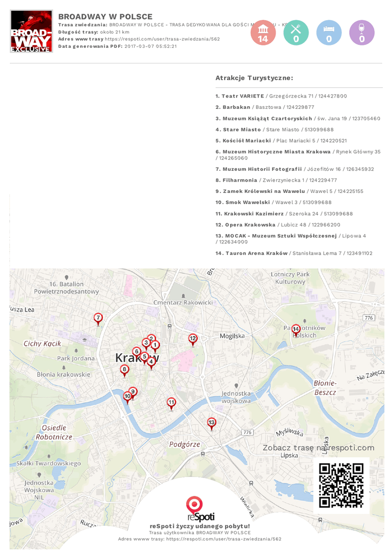The height and width of the screenshot is (555, 392).
Task: Select map pin 12 Opera Krakowska
Action: (x=193, y=339)
